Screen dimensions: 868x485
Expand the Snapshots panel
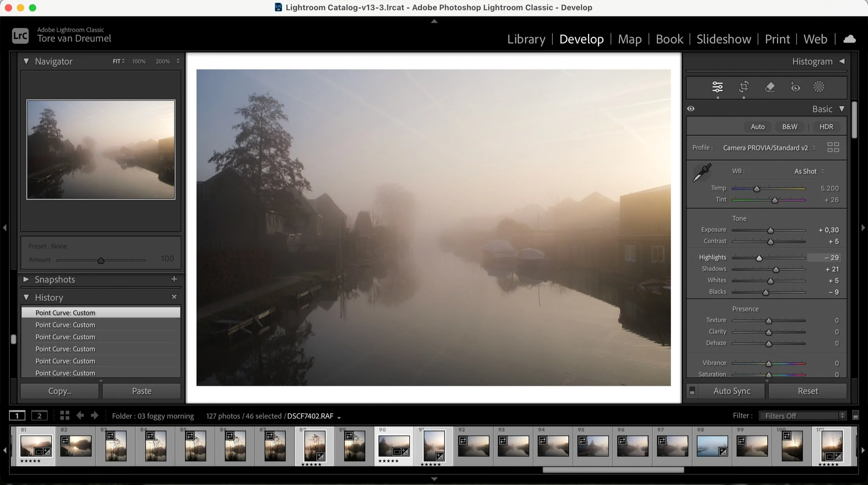pyautogui.click(x=26, y=279)
